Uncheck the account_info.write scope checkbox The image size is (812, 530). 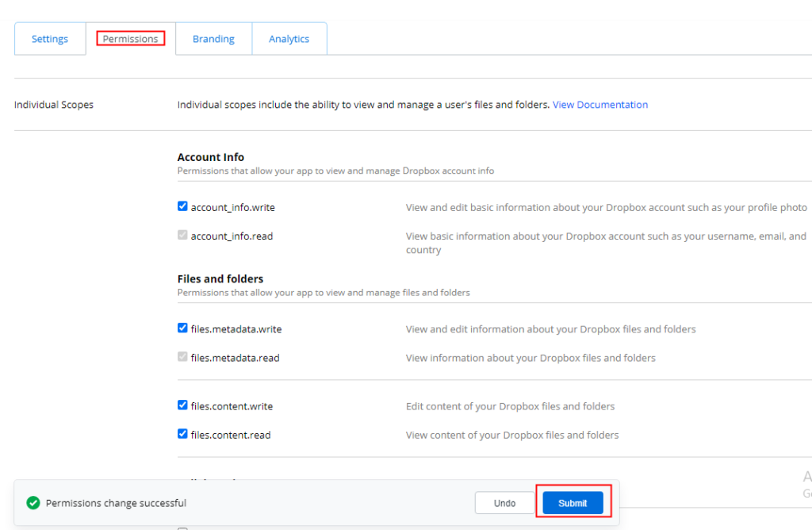click(182, 206)
